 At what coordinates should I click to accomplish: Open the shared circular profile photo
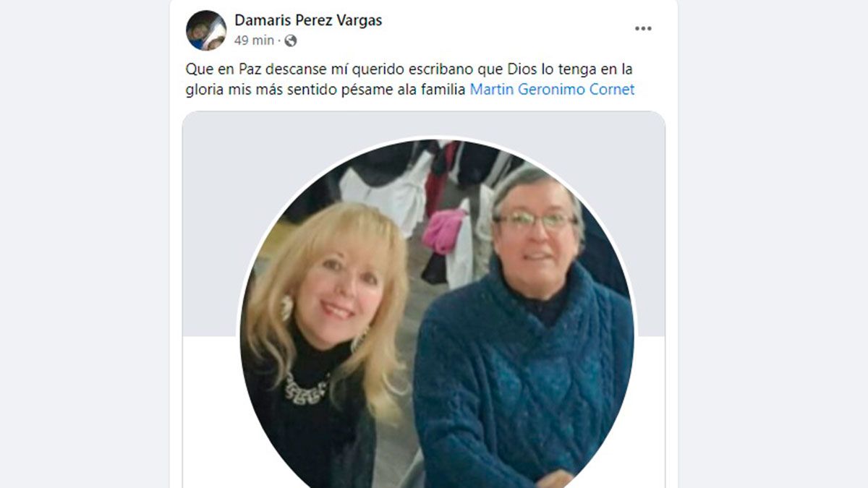[x=437, y=318]
